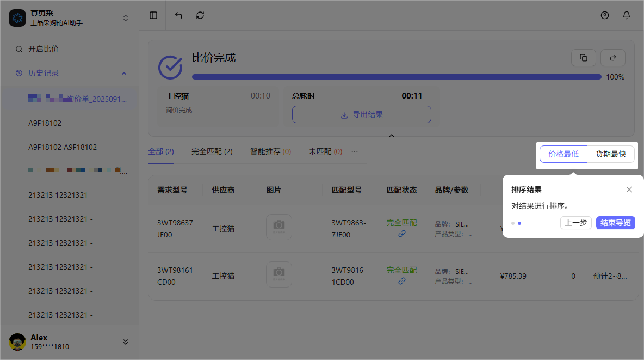This screenshot has width=644, height=360.
Task: Copy results using the copy icon
Action: [583, 58]
